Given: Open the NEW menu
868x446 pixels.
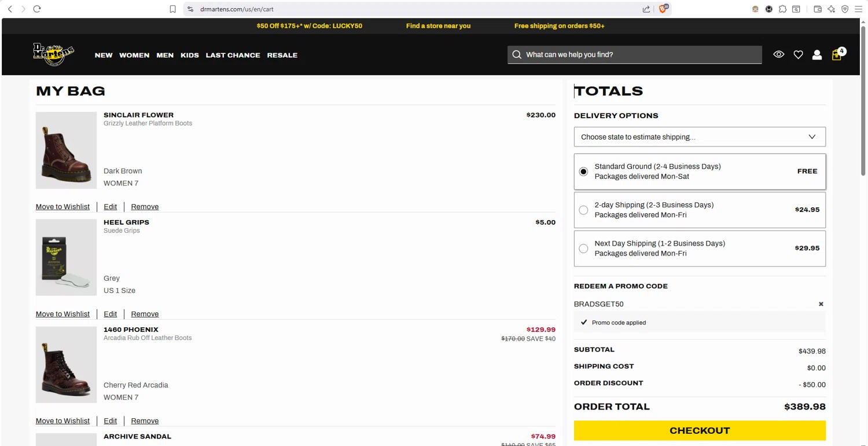Looking at the screenshot, I should pos(104,55).
